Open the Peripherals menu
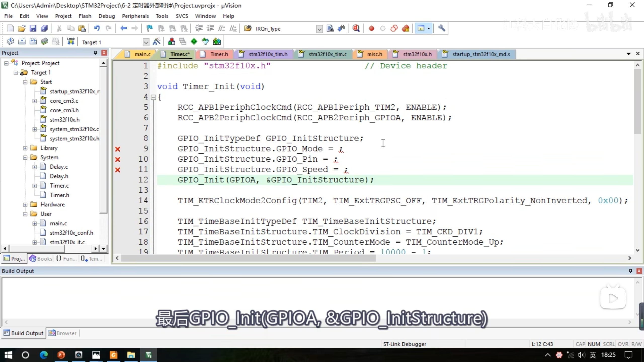The width and height of the screenshot is (644, 362). [135, 16]
